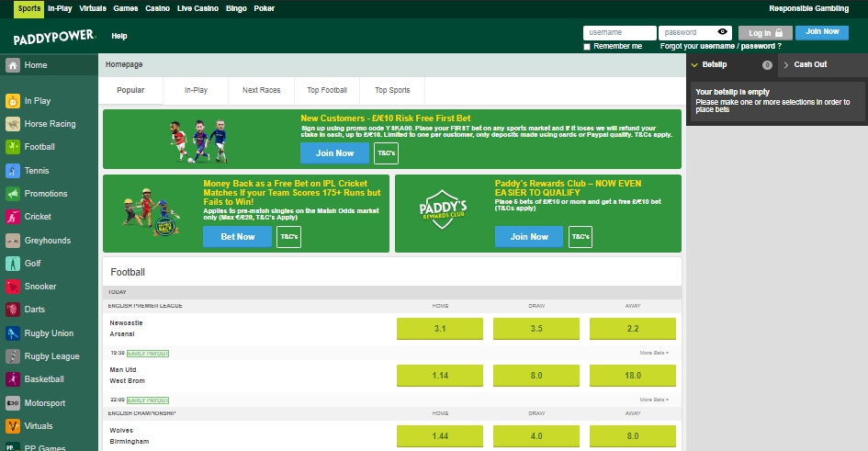Open T&C's on Risk Free banner
Image resolution: width=868 pixels, height=451 pixels.
[387, 153]
